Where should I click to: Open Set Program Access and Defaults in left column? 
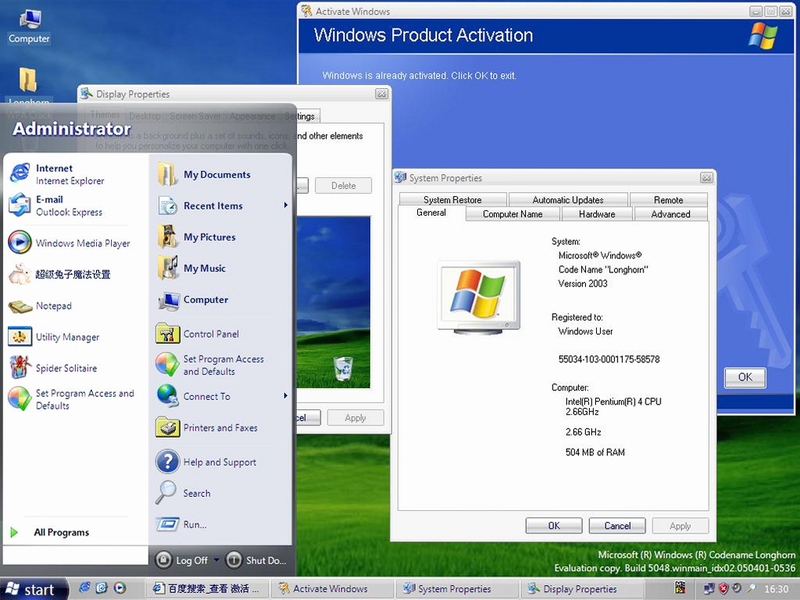point(72,399)
